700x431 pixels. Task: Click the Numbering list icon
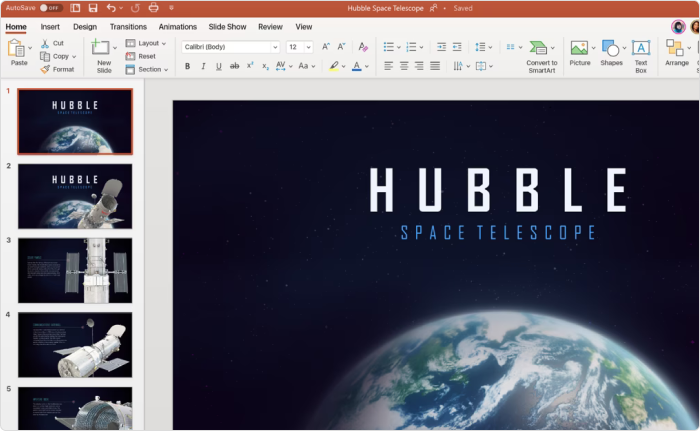pyautogui.click(x=411, y=47)
